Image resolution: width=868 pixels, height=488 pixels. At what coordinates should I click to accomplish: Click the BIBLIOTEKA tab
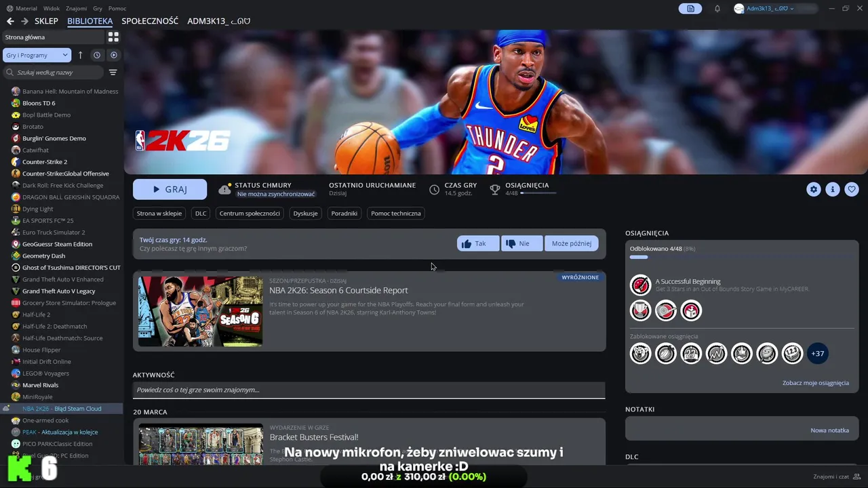click(x=90, y=21)
